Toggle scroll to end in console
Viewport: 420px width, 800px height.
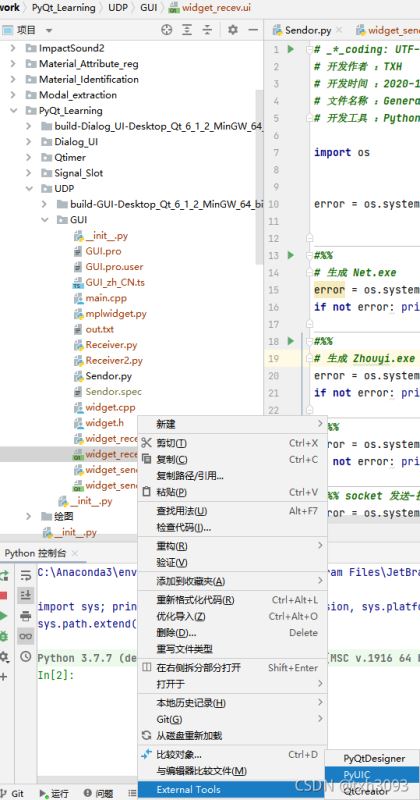tap(25, 595)
